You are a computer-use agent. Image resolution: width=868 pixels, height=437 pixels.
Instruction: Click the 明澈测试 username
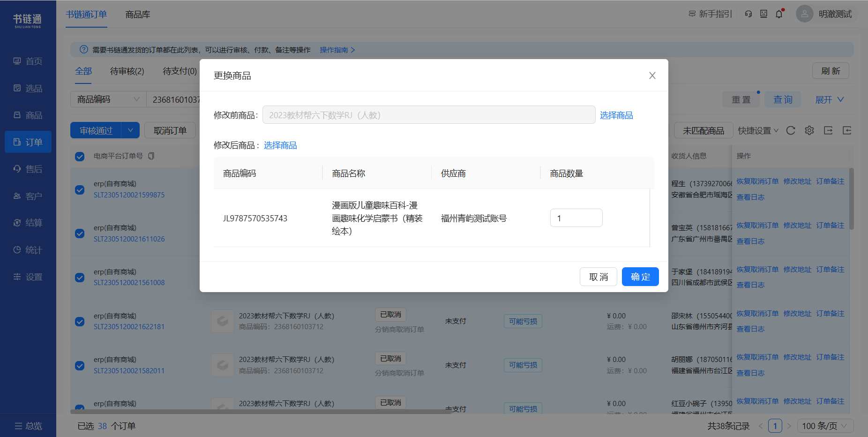click(x=835, y=14)
